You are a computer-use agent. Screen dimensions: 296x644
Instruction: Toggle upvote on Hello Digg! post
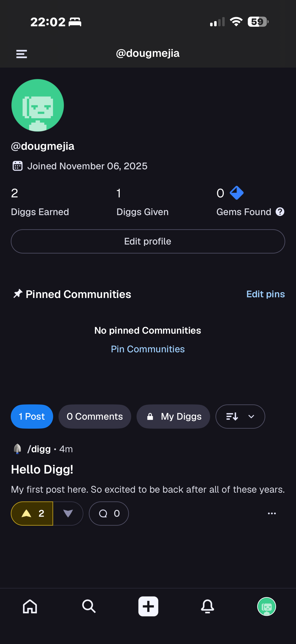pos(32,514)
